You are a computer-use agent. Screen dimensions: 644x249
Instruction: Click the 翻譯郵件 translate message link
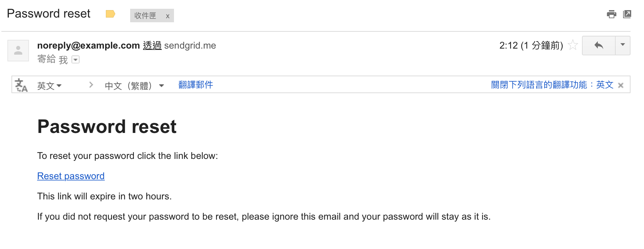click(x=196, y=85)
